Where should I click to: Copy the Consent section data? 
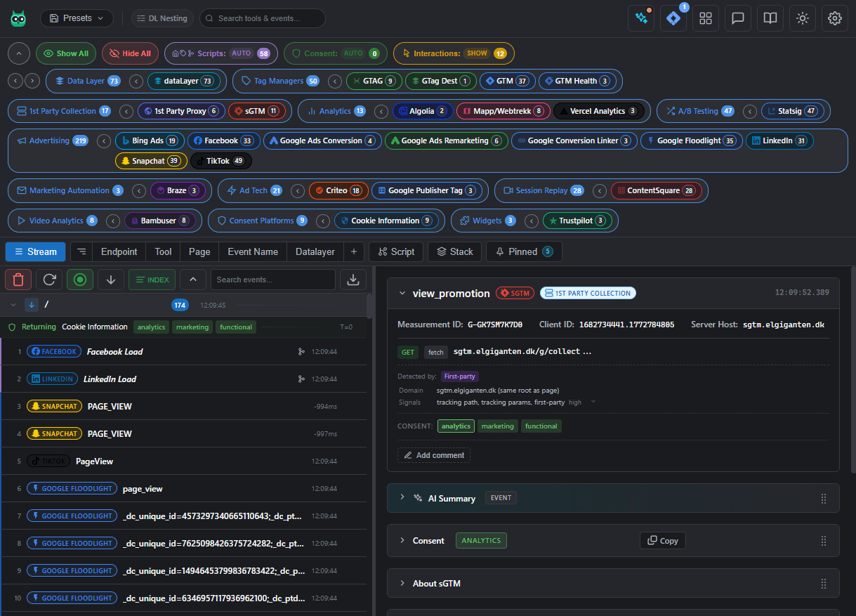coord(662,540)
